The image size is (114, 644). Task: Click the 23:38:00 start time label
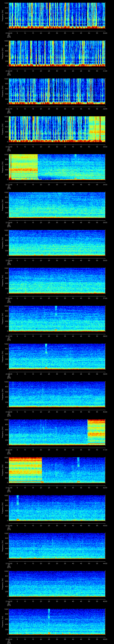9,374
